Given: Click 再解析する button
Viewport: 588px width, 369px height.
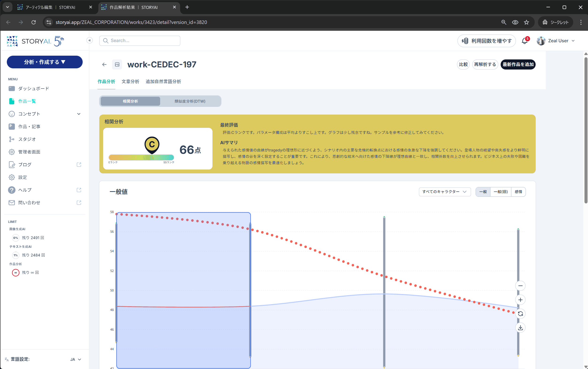Looking at the screenshot, I should tap(485, 64).
